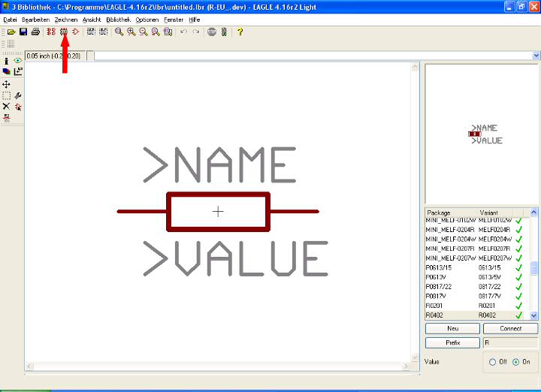Screen dimensions: 541x392
Task: Click the package list scroll down arrow
Action: tap(534, 316)
